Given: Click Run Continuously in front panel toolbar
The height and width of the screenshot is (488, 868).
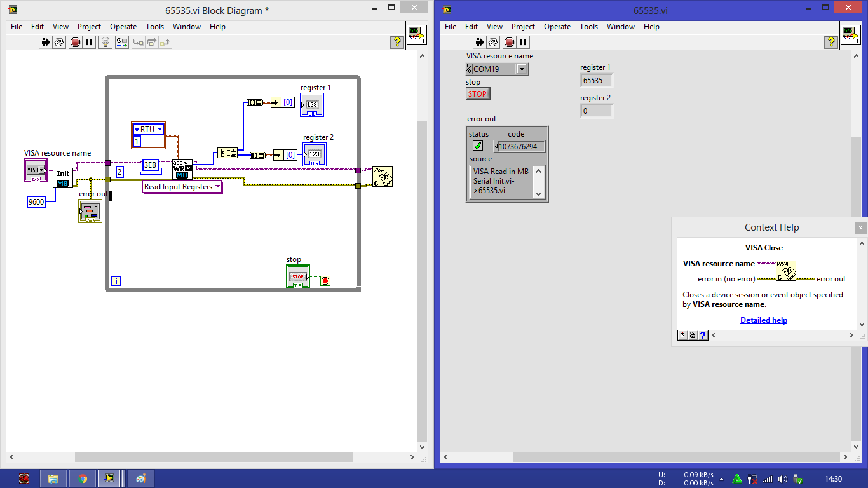Looking at the screenshot, I should tap(493, 43).
